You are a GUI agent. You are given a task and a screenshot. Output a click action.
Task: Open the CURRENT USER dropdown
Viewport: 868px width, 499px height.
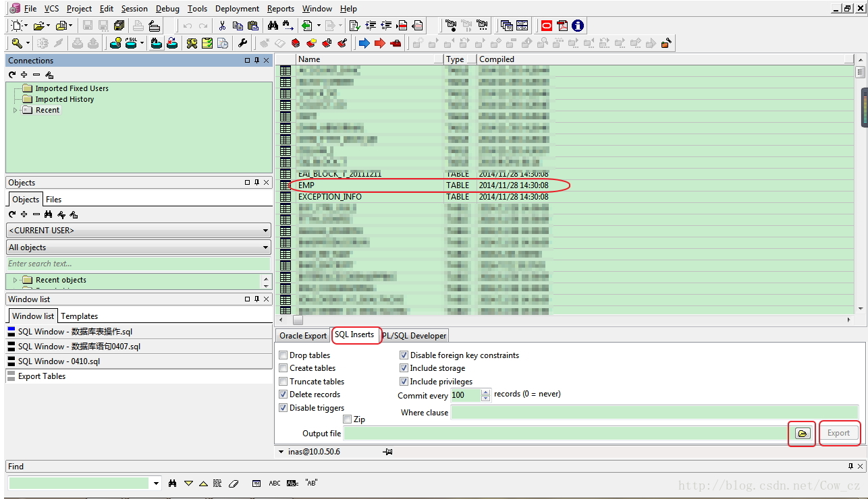tap(138, 231)
